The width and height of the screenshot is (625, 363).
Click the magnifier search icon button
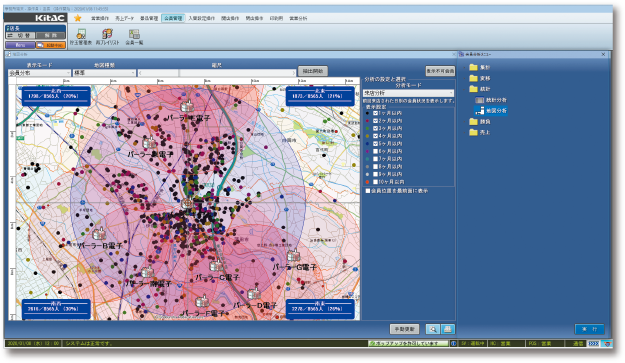click(433, 329)
